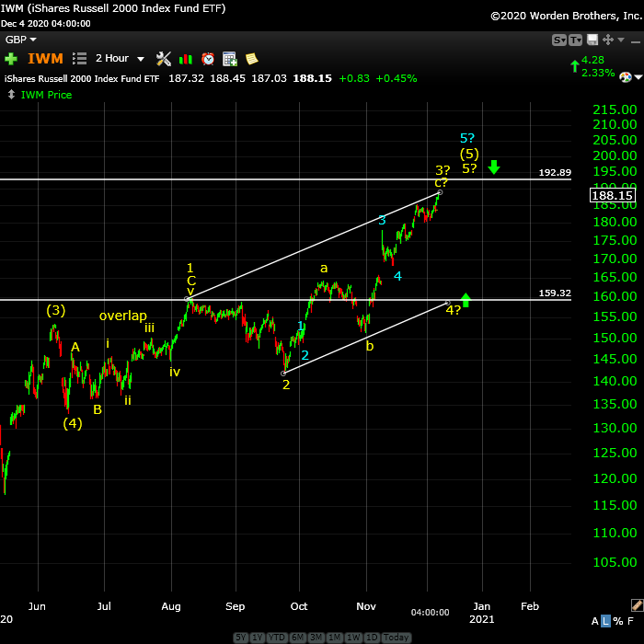644x644 pixels.
Task: Set chart range to 1W
Action: pyautogui.click(x=352, y=637)
